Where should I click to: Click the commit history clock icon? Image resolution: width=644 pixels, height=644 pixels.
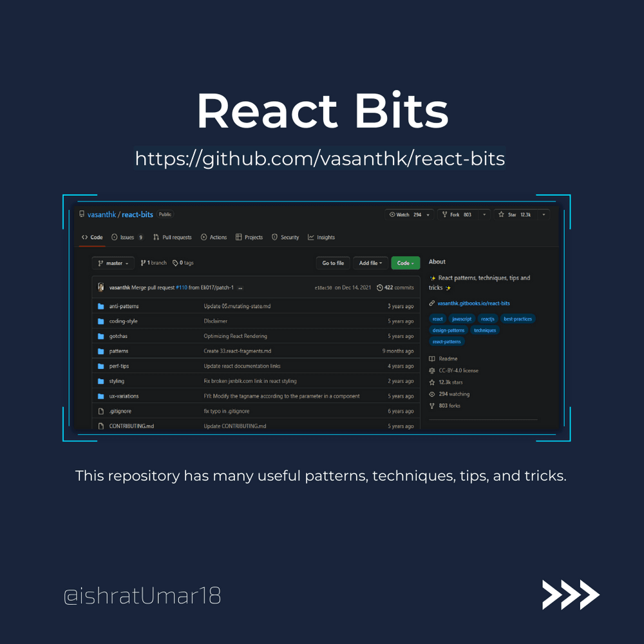click(x=380, y=288)
